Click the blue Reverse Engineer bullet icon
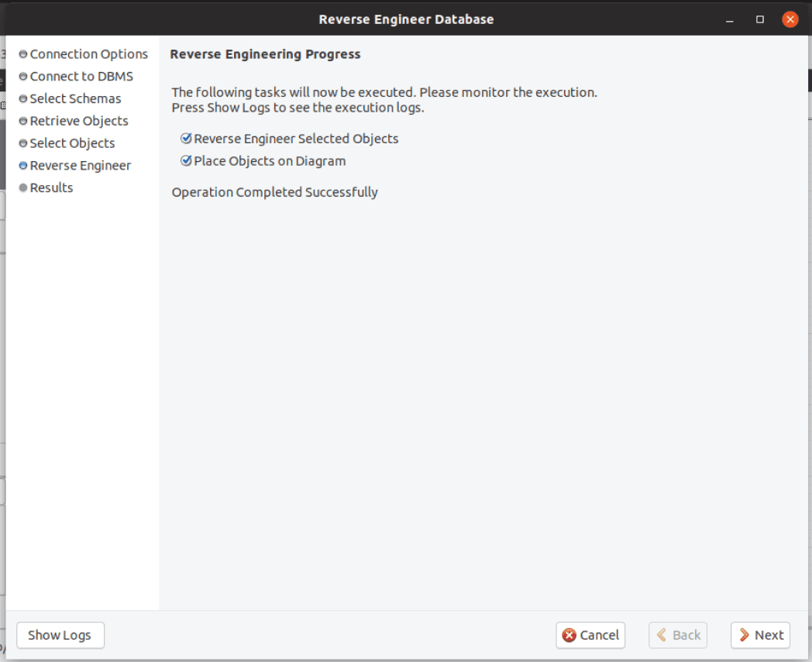 tap(23, 166)
